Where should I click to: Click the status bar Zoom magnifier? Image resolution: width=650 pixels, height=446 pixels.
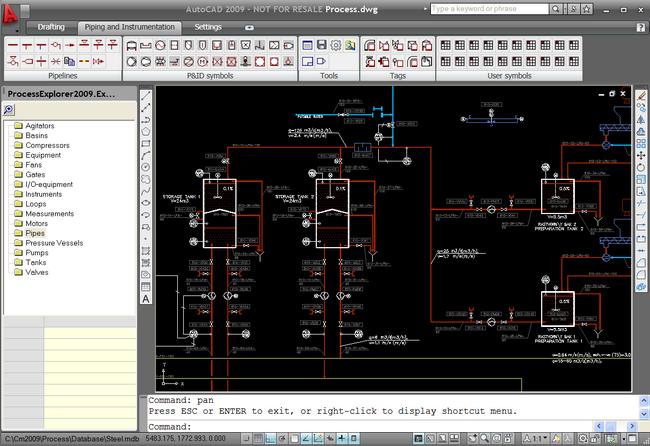point(484,438)
